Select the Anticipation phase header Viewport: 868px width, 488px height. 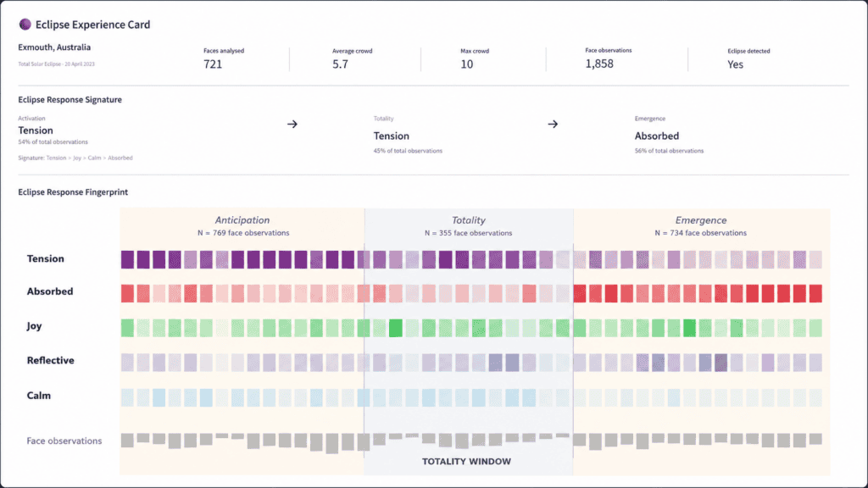tap(242, 220)
